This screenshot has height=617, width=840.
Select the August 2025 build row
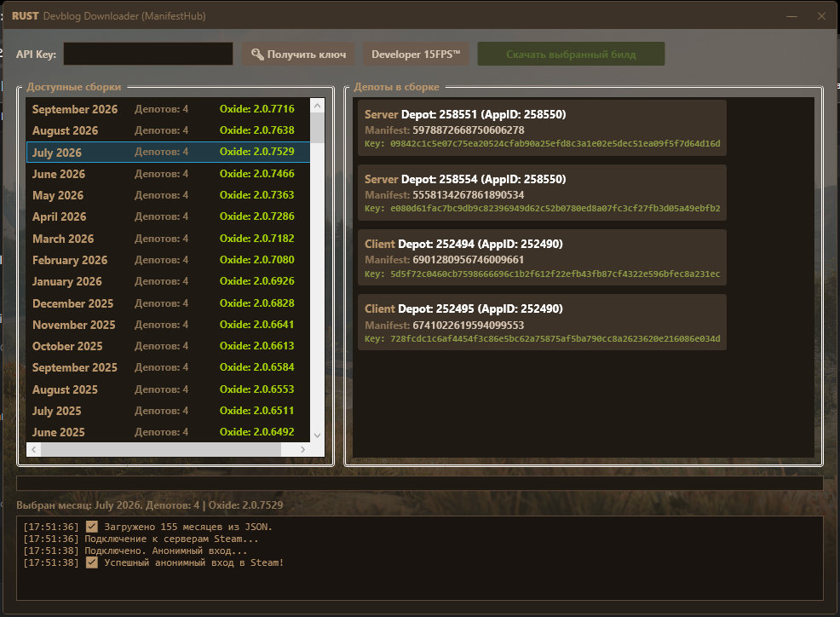[168, 389]
